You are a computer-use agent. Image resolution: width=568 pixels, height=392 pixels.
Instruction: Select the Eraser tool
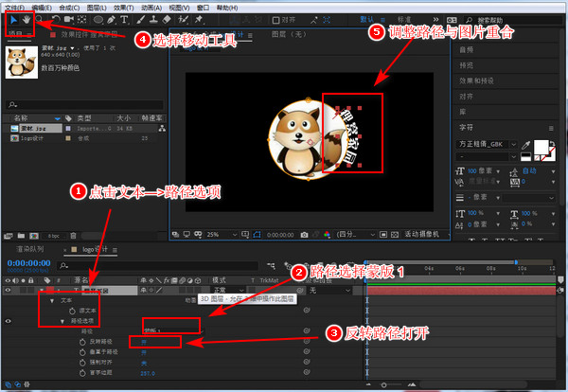point(167,20)
